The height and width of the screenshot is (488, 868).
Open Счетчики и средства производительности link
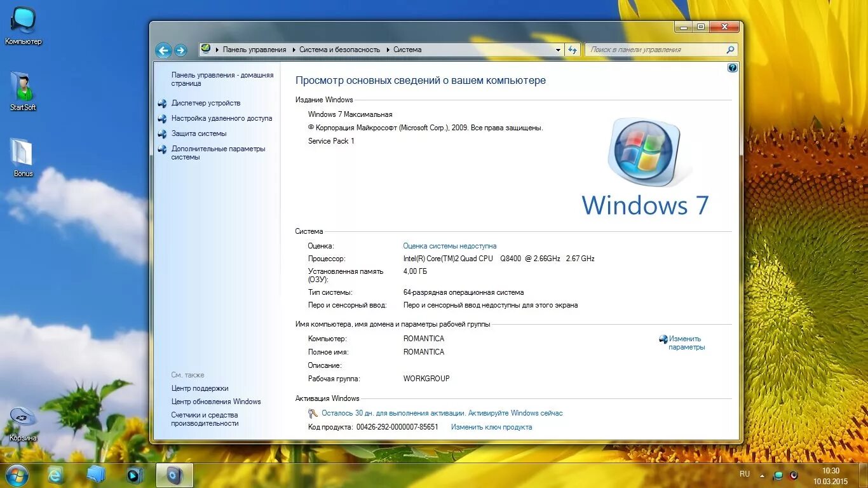[205, 419]
